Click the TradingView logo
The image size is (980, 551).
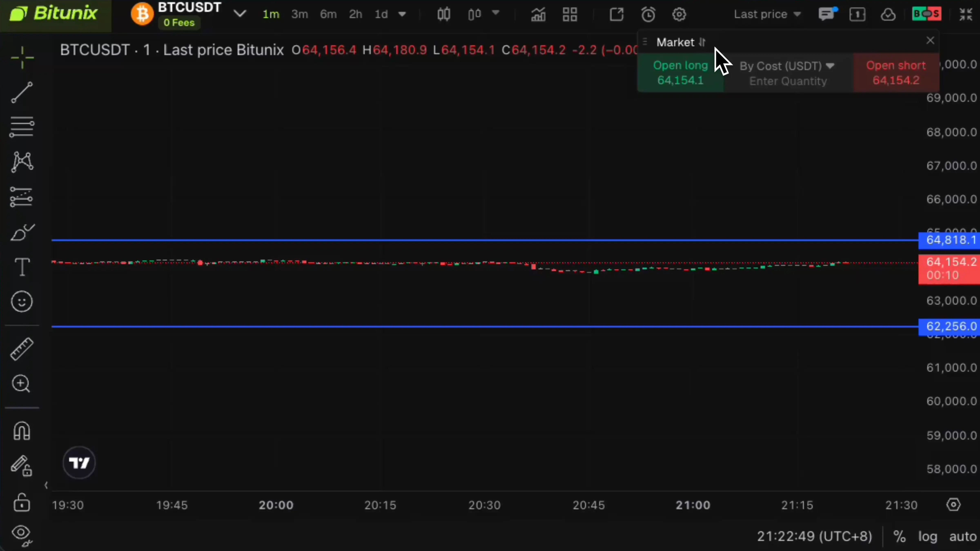point(79,463)
